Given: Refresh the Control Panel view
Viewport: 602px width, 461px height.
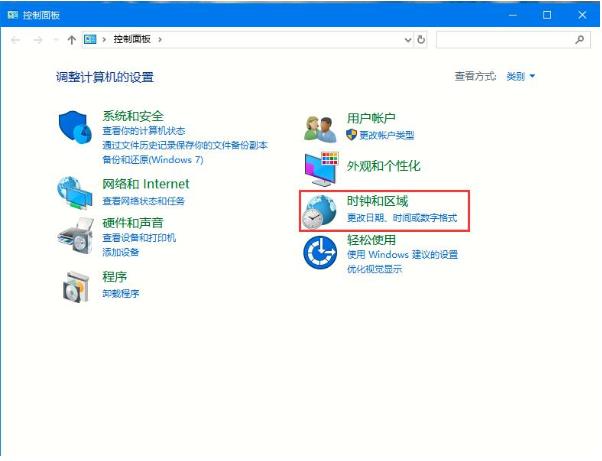Looking at the screenshot, I should [x=421, y=39].
